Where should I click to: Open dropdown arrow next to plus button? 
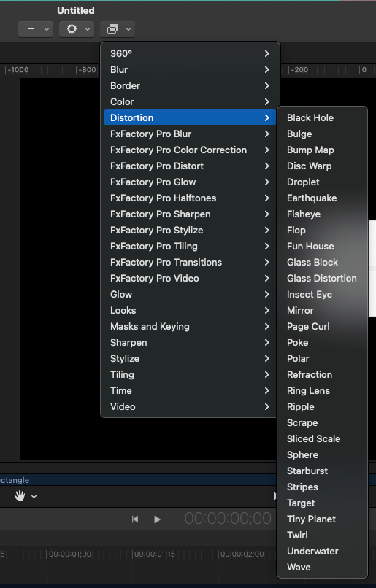click(x=47, y=29)
